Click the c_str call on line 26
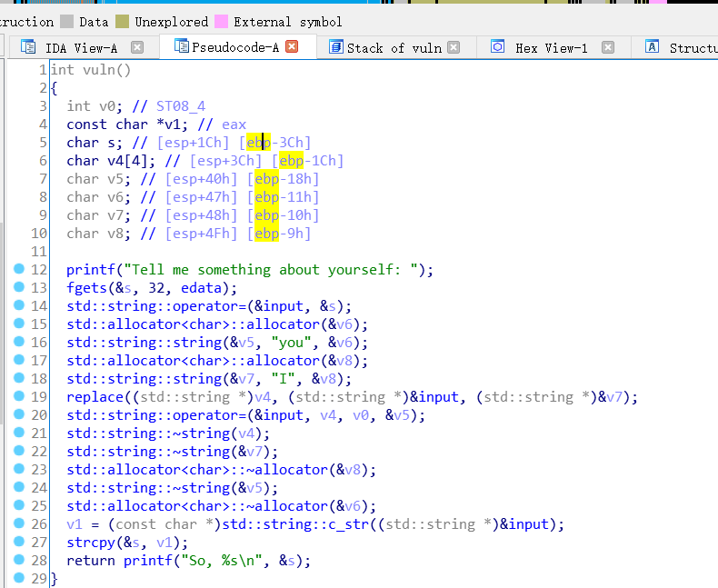This screenshot has height=588, width=718. click(348, 524)
